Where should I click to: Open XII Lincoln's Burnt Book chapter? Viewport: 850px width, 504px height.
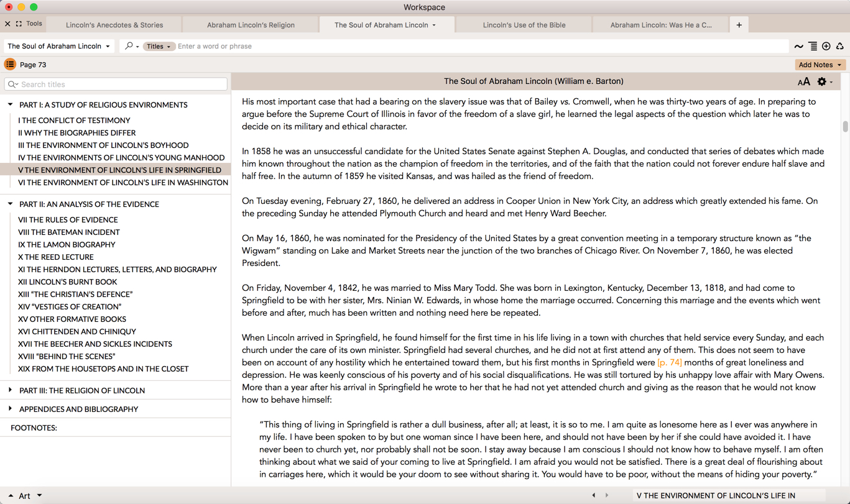(68, 282)
